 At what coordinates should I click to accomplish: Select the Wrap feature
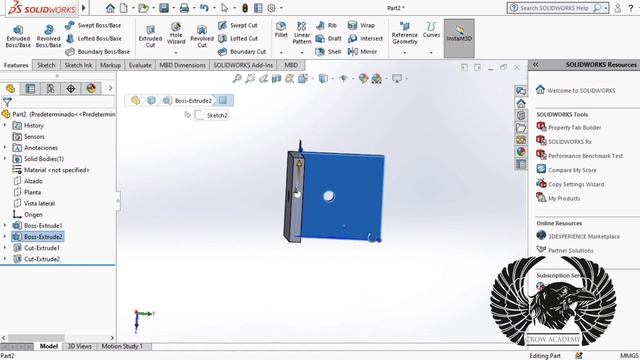tap(361, 25)
